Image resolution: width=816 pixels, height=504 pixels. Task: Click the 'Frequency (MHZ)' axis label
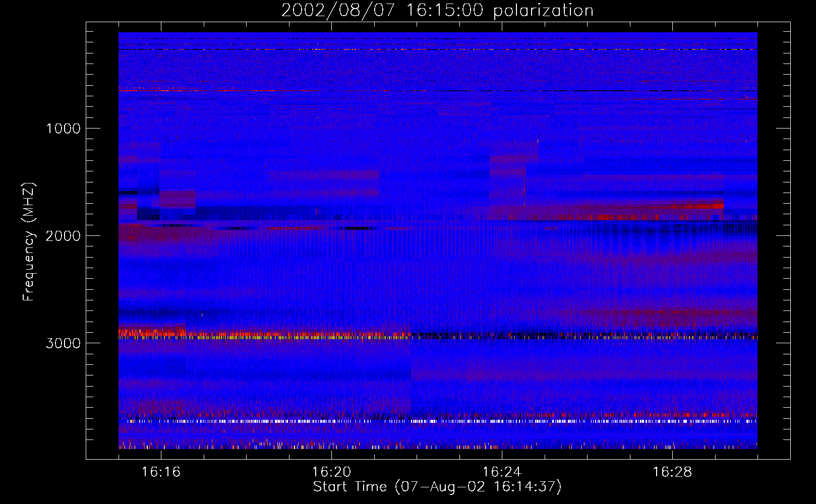(29, 242)
